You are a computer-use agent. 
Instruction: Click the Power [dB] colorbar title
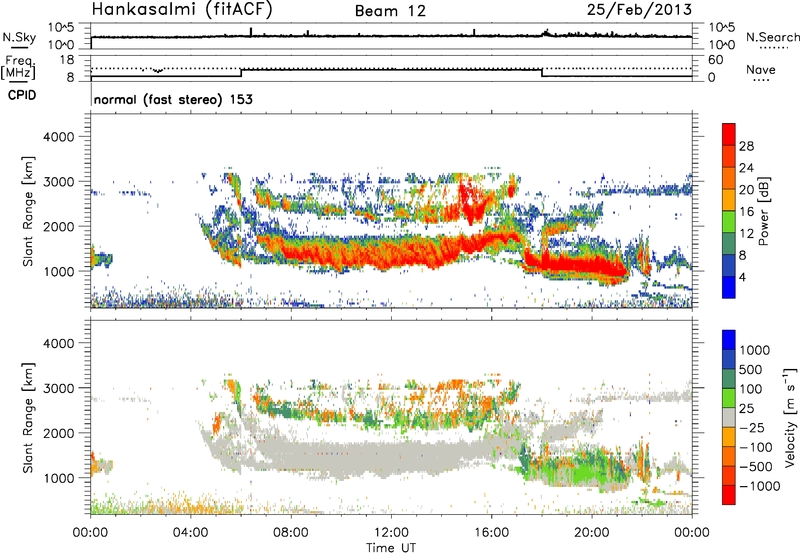764,211
